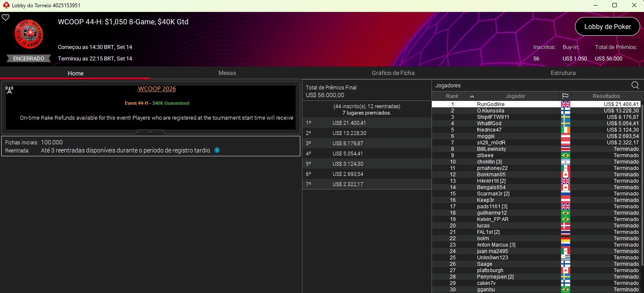This screenshot has height=293, width=644.
Task: Select player row guilherme12
Action: click(x=536, y=213)
